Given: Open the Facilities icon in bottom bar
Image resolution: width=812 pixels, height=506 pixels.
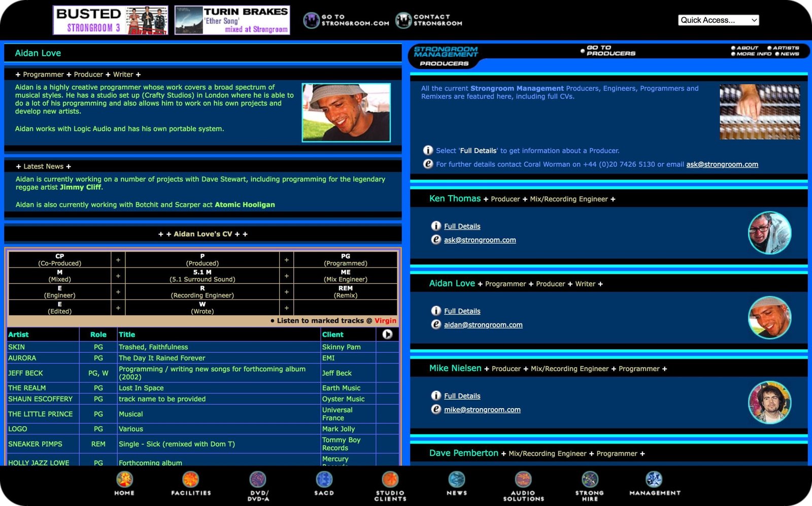Looking at the screenshot, I should tap(191, 480).
